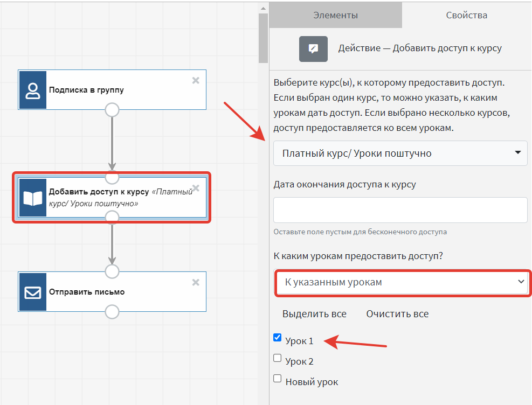Expand the К указанным урокам dropdown
The image size is (532, 405).
[x=401, y=282]
